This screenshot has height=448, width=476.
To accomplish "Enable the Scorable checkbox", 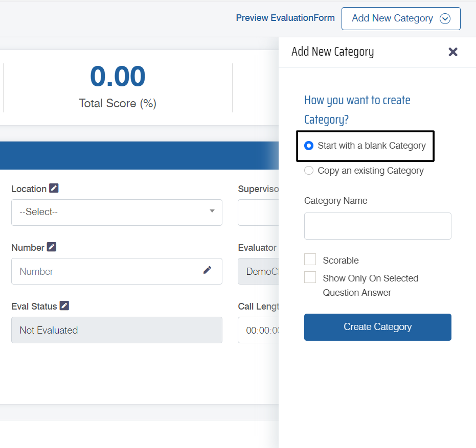I will (x=310, y=260).
